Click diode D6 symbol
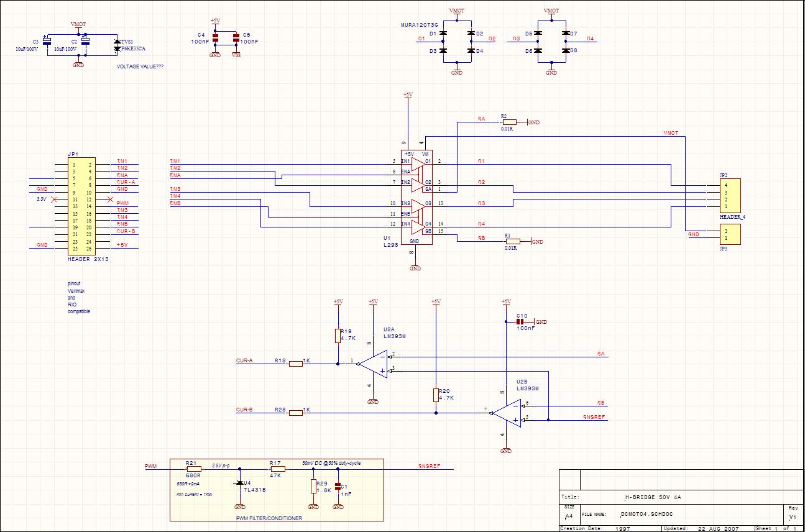805x532 pixels. [538, 51]
